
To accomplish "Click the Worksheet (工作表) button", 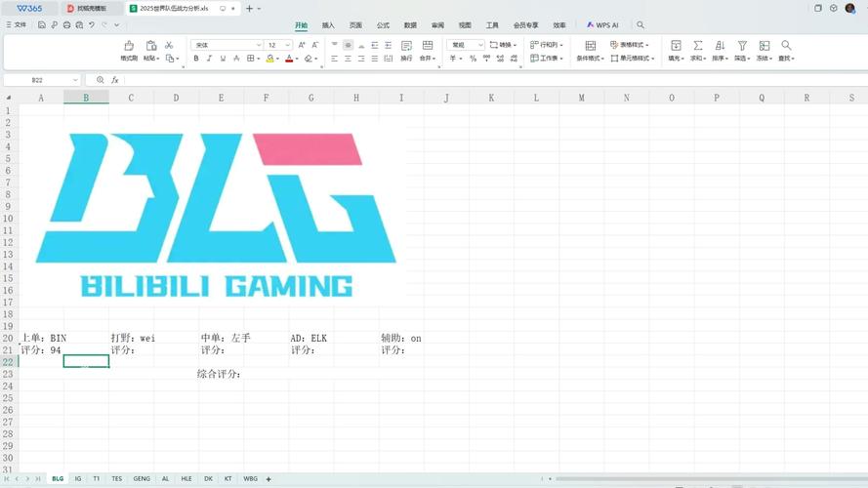I will click(547, 59).
